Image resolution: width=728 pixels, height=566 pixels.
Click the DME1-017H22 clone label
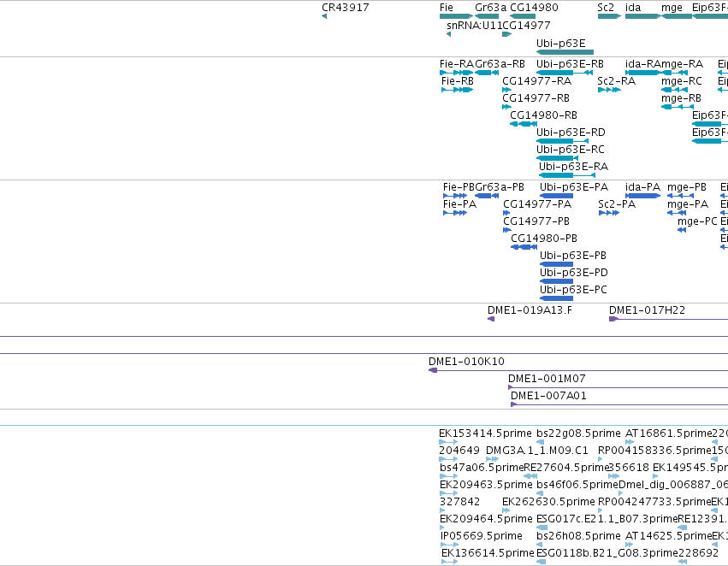click(647, 311)
